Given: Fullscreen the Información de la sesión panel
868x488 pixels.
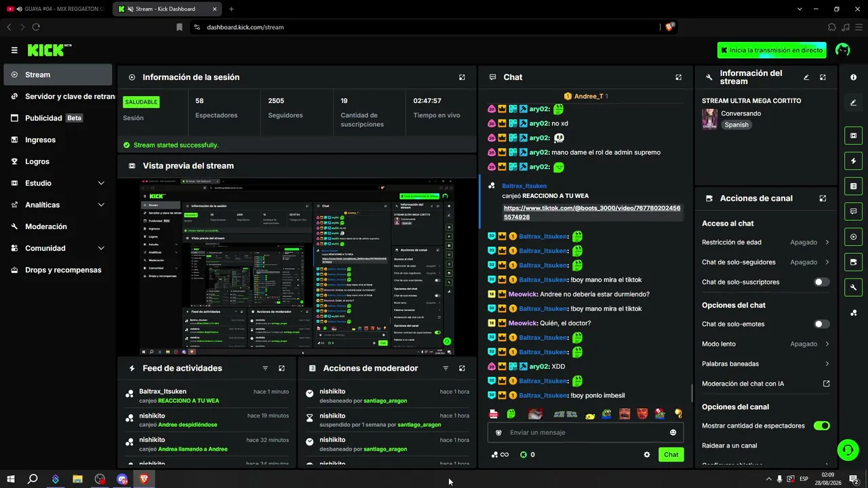Looking at the screenshot, I should (x=462, y=77).
